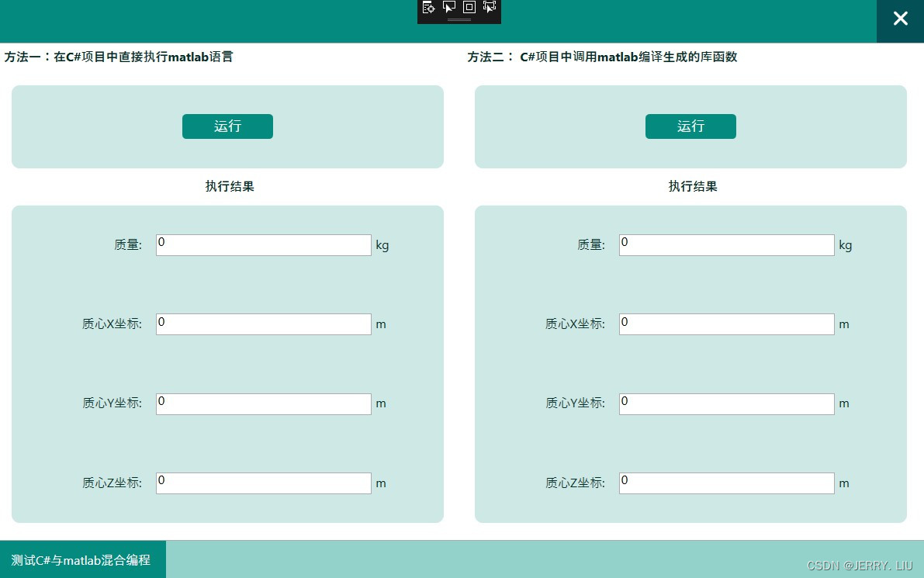The image size is (924, 578).
Task: Select the rectangular region capture icon
Action: [x=469, y=7]
